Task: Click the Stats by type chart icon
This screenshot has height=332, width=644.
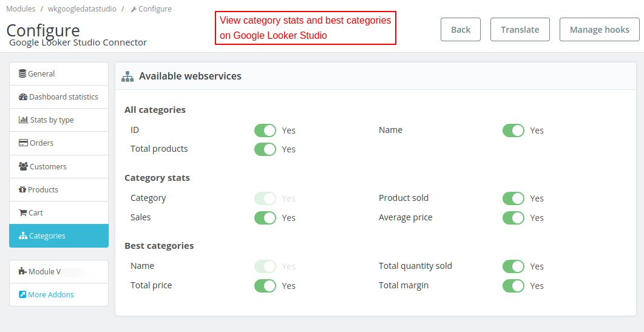Action: click(23, 120)
